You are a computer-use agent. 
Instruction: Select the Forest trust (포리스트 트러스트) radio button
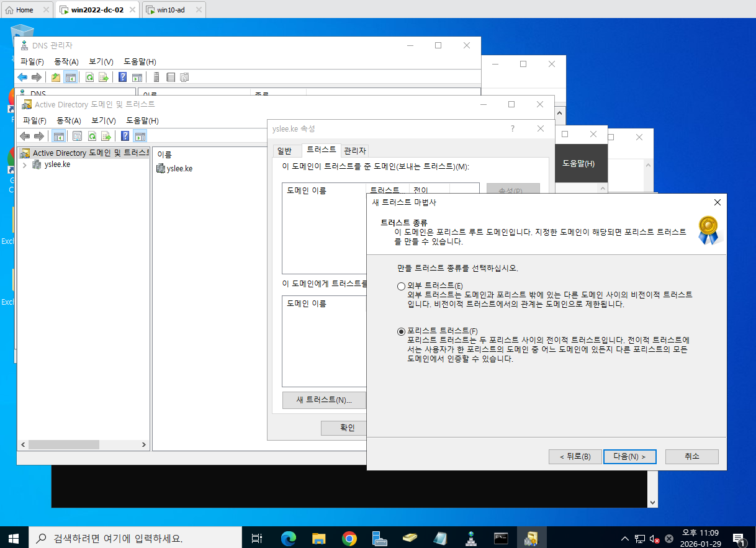pos(401,331)
